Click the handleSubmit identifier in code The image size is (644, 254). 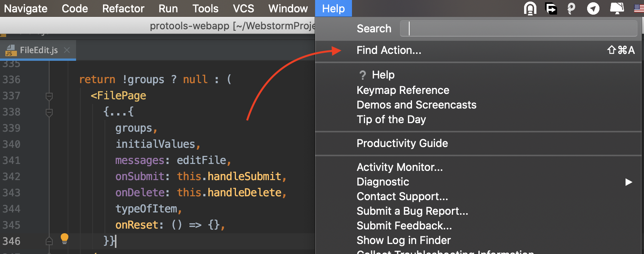pyautogui.click(x=244, y=176)
